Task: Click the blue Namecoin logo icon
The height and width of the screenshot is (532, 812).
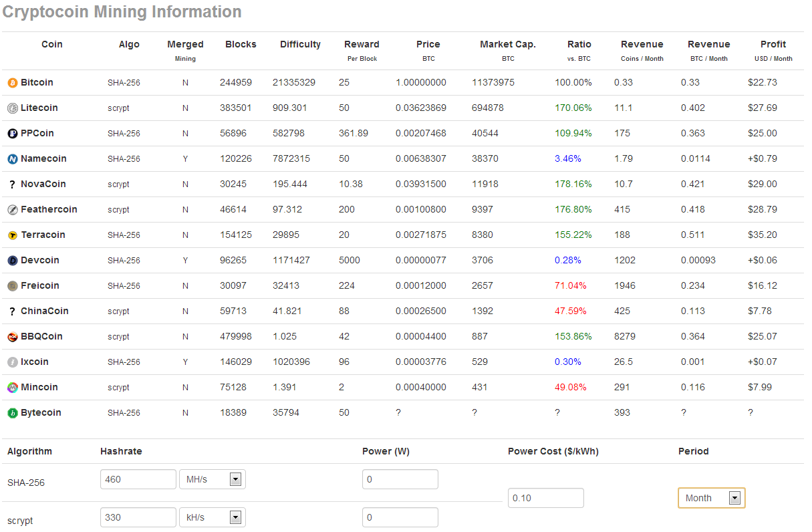Action: click(12, 159)
